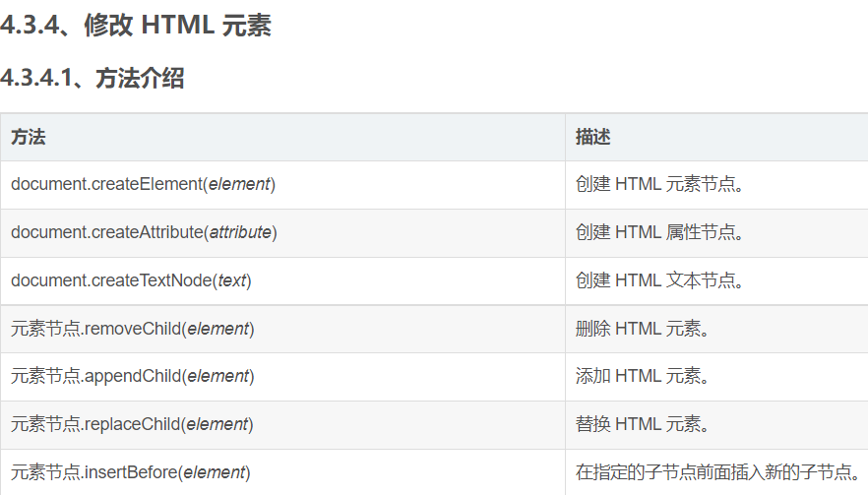This screenshot has height=495, width=868.
Task: Click the document.createElement method cell
Action: 144,184
